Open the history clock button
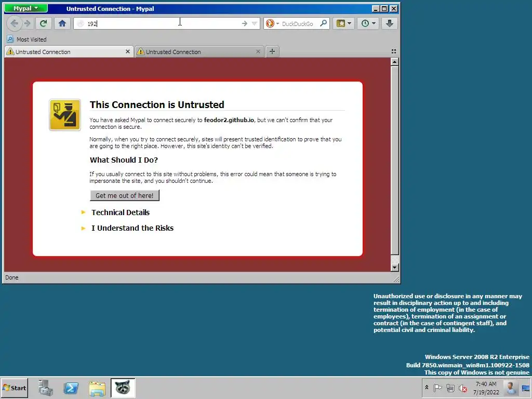 pyautogui.click(x=365, y=23)
